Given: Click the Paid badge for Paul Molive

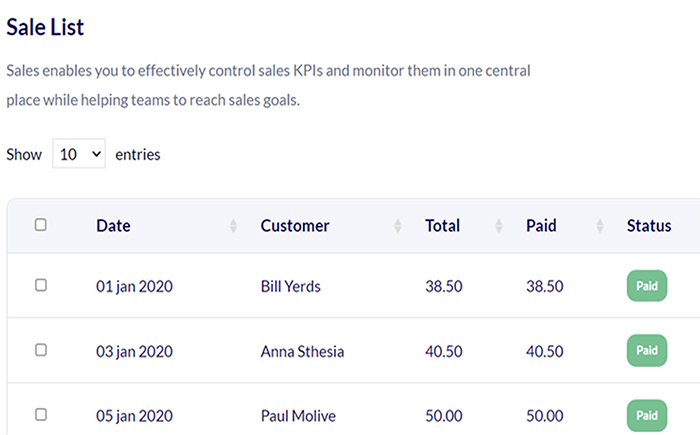Looking at the screenshot, I should [x=647, y=416].
